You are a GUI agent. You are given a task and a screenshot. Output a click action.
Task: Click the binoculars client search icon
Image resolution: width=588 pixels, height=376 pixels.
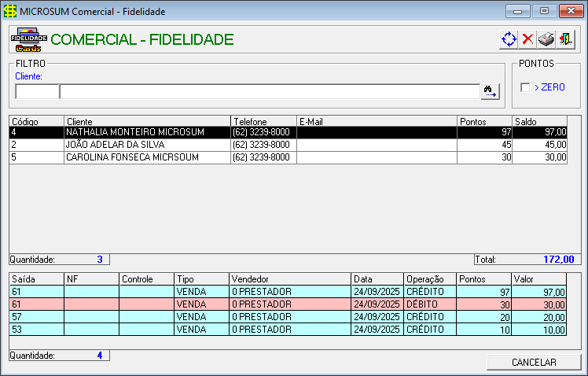(x=490, y=91)
